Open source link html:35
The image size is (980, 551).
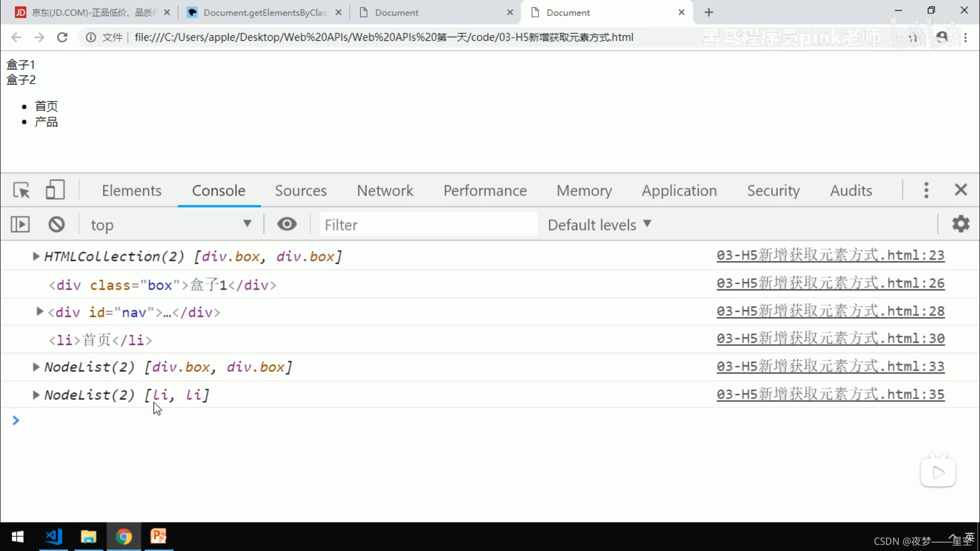pos(830,394)
